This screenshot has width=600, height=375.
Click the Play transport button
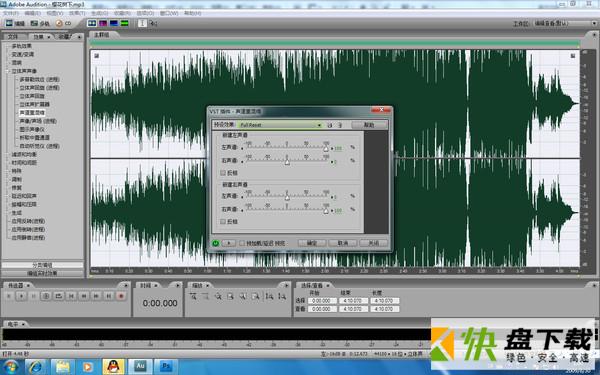(x=21, y=296)
